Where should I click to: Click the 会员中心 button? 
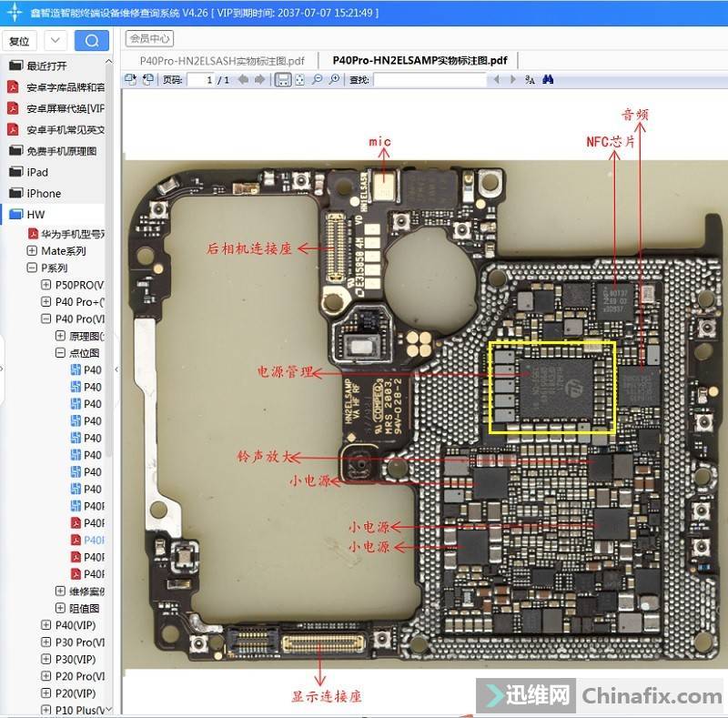(150, 39)
